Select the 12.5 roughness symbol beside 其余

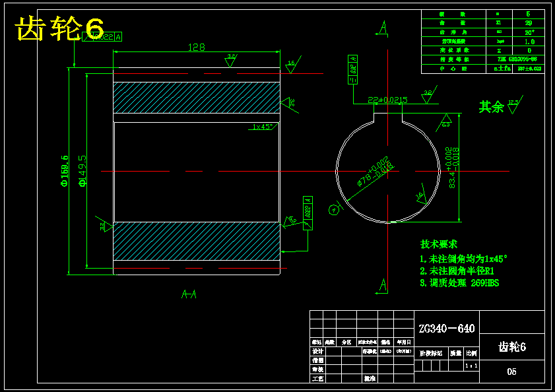[515, 104]
